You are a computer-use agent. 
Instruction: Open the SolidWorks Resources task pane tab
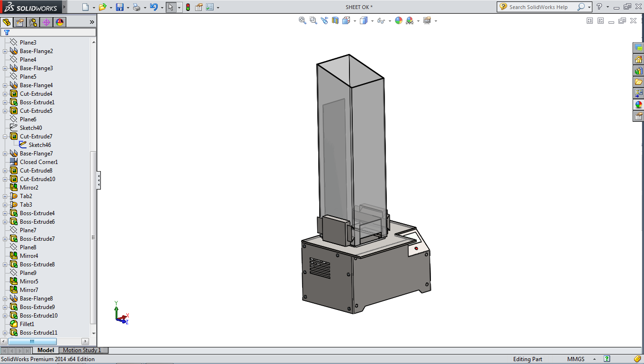[638, 59]
